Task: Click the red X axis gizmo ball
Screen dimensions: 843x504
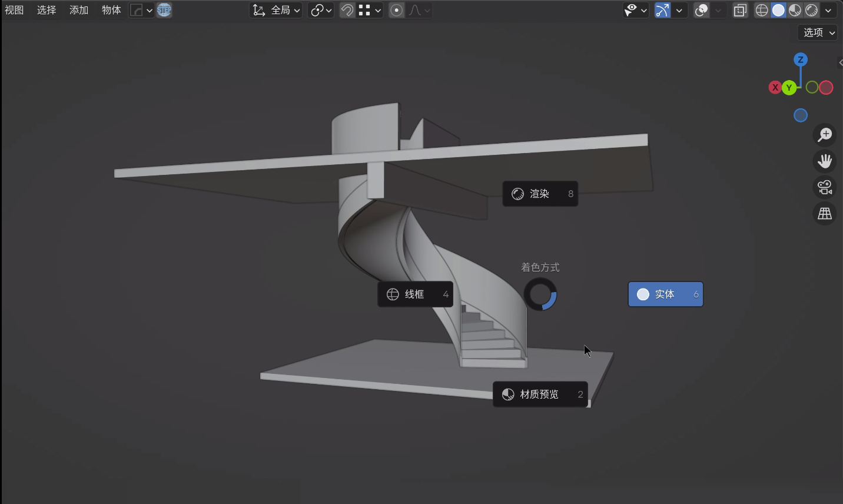Action: tap(775, 88)
